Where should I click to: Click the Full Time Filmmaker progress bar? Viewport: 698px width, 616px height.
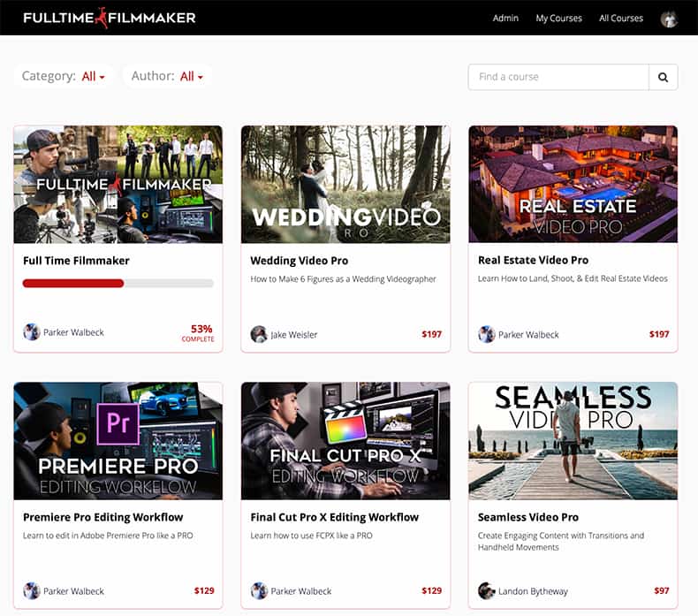click(x=118, y=284)
